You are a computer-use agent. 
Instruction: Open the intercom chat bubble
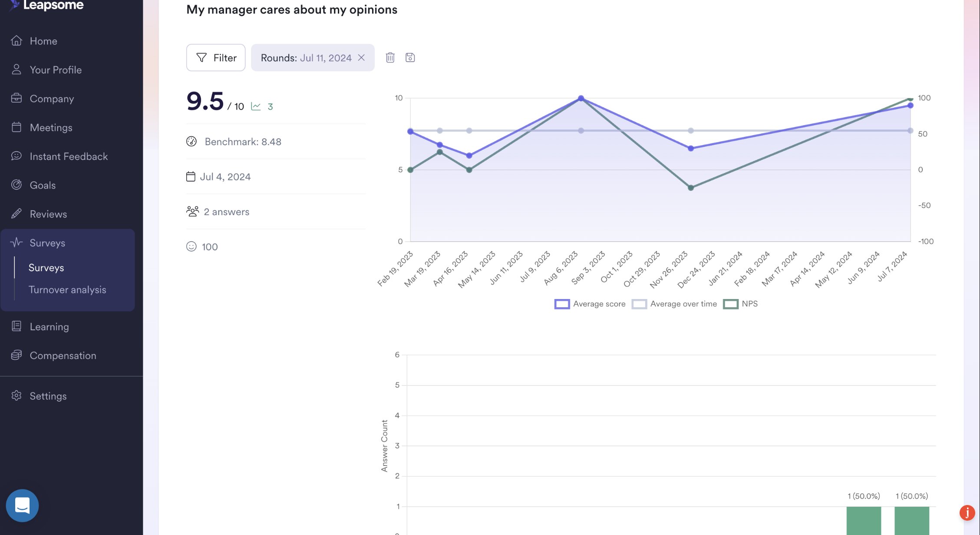tap(22, 505)
